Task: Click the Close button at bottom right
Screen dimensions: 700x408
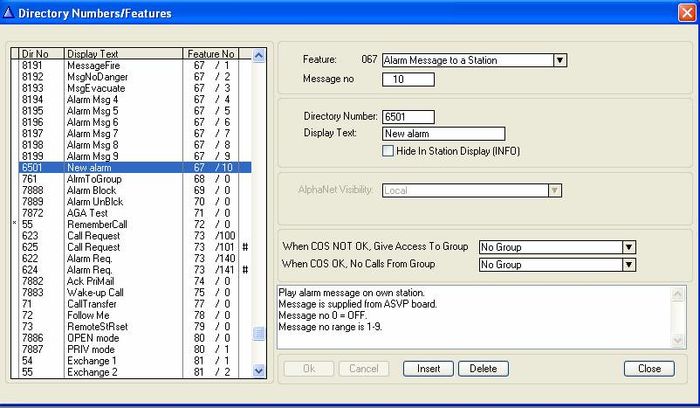Action: [x=649, y=368]
